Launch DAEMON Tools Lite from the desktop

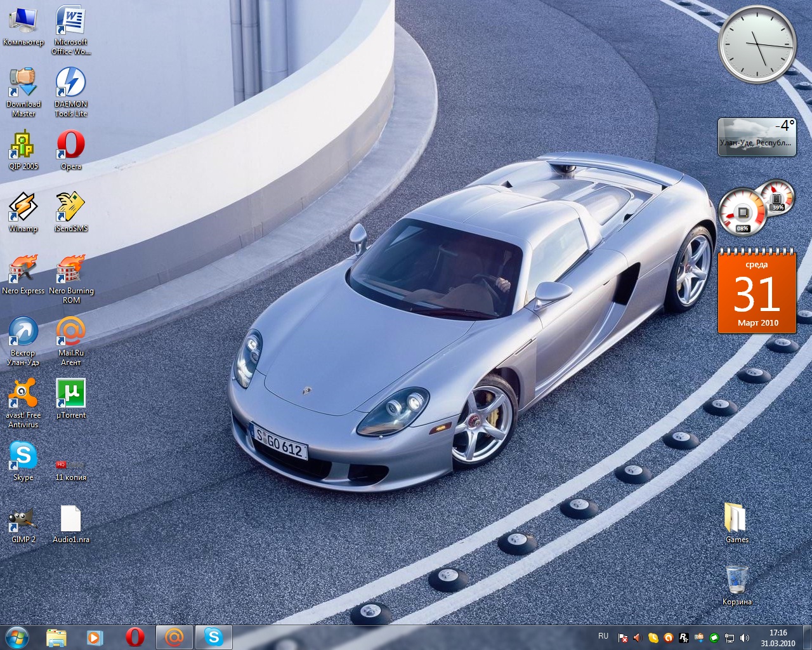tap(70, 84)
